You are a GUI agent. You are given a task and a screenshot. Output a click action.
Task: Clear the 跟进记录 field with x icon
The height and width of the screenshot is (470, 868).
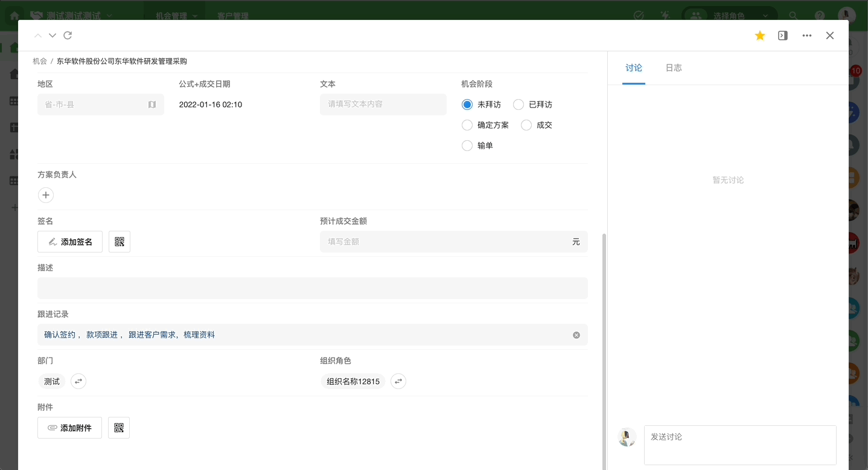coord(576,335)
